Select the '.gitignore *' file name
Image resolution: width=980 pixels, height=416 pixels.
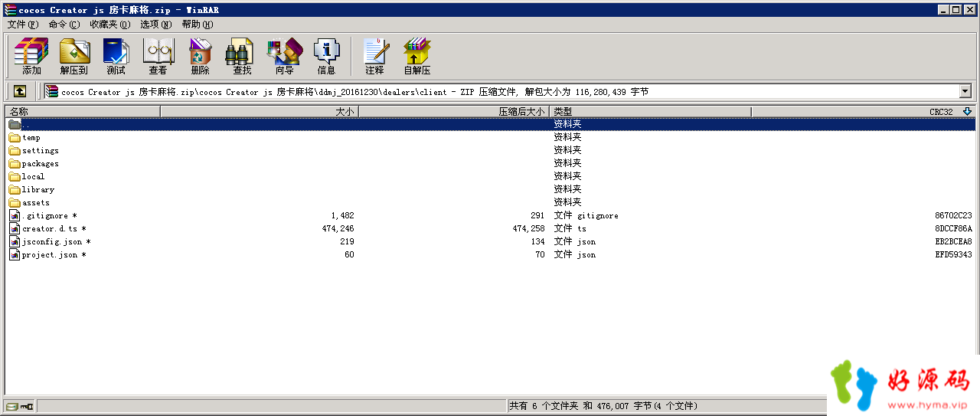tap(49, 216)
